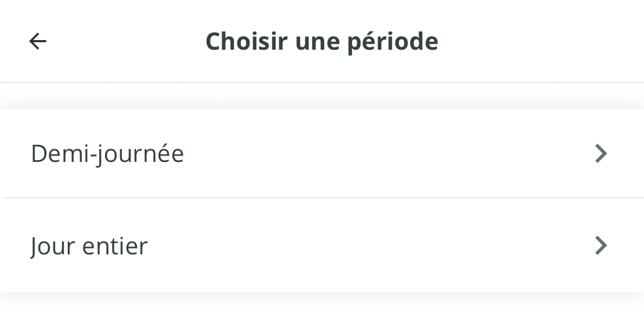Click the blank middle of Demi-journée row
This screenshot has width=644, height=334.
pos(374,153)
